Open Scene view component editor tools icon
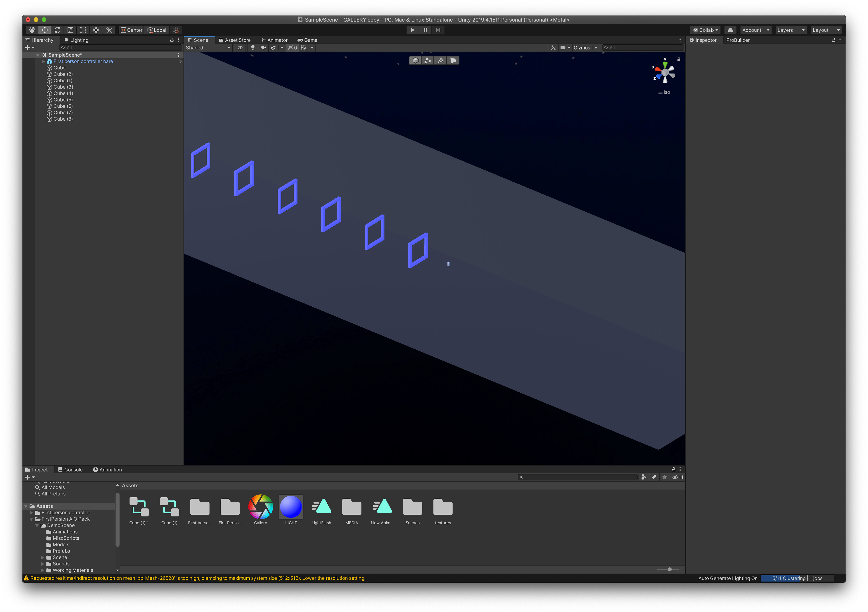 point(553,48)
